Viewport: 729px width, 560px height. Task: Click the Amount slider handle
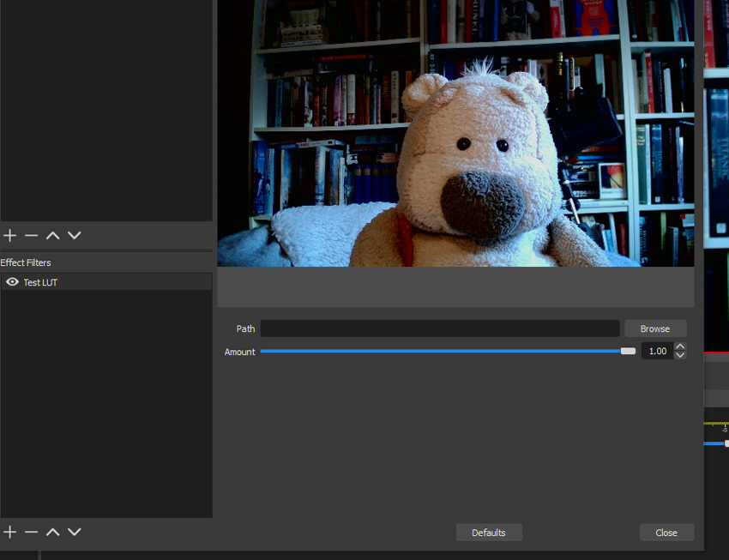(628, 351)
